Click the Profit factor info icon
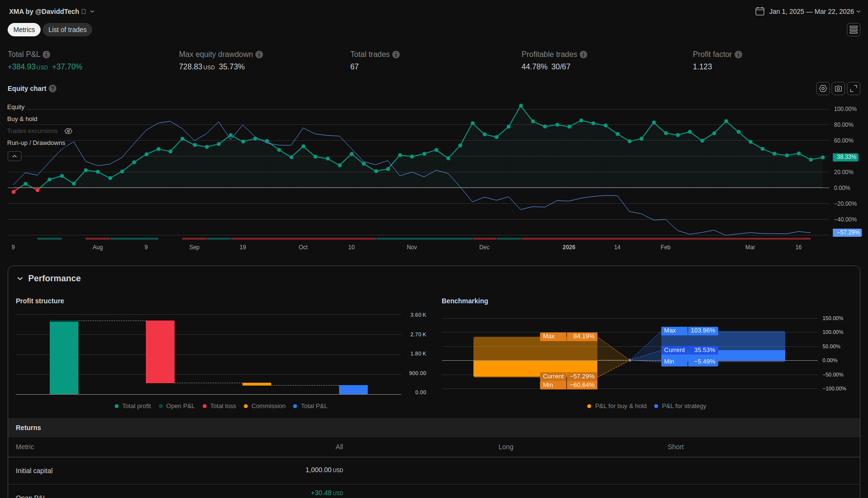Image resolution: width=868 pixels, height=498 pixels. point(738,55)
